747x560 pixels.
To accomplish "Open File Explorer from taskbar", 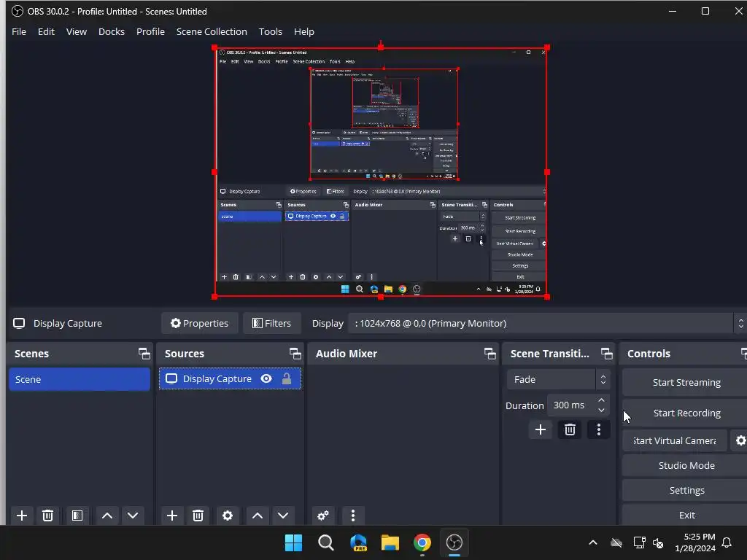I will click(x=390, y=542).
